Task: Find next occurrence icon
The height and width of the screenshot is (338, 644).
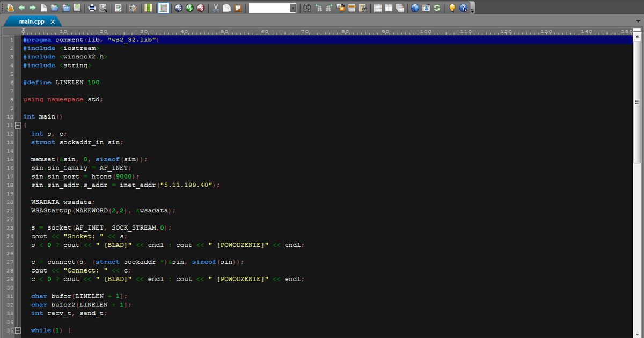Action: coord(330,8)
